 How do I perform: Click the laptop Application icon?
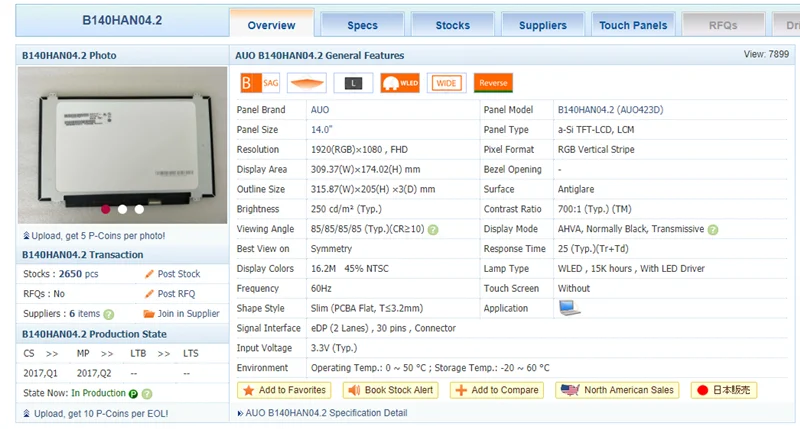pyautogui.click(x=569, y=308)
